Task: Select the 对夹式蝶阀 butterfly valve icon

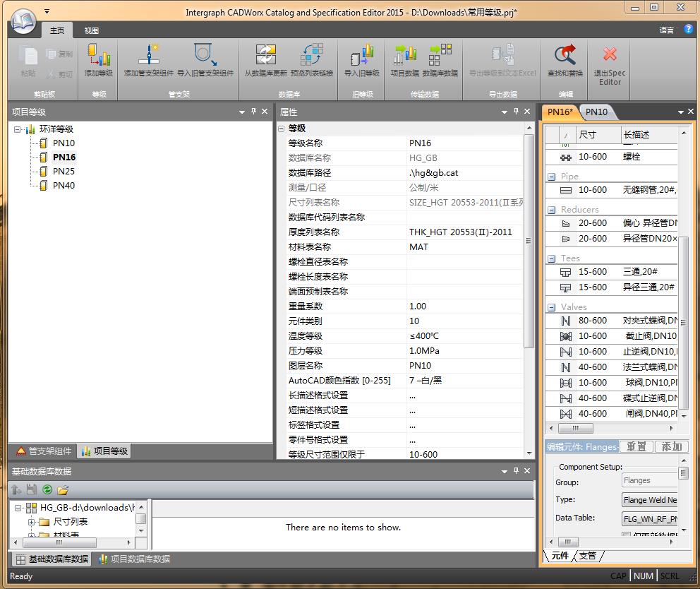Action: coord(566,321)
